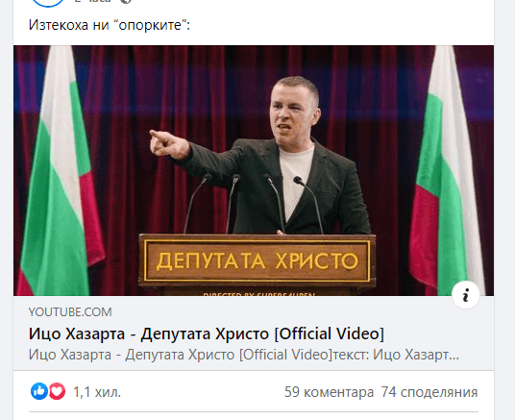Click the globe privacy icon beside the page name
Image resolution: width=515 pixels, height=420 pixels.
(126, 1)
